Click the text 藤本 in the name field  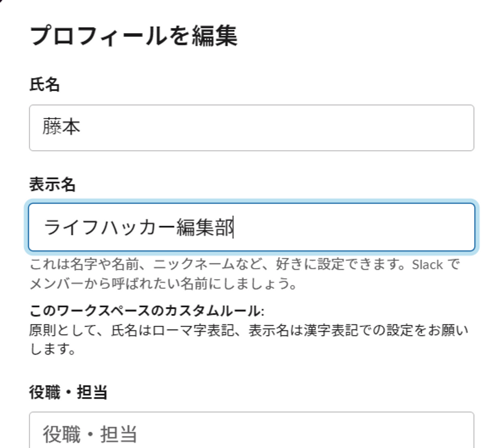(x=61, y=127)
